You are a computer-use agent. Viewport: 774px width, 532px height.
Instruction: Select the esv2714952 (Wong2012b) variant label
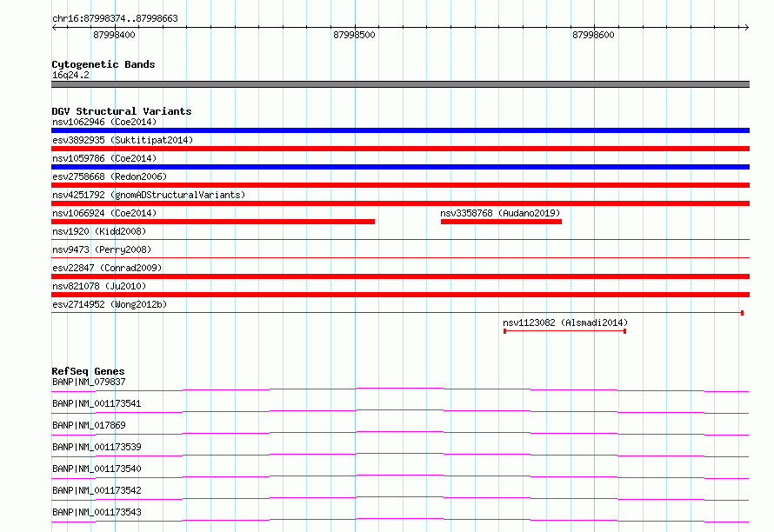click(110, 304)
